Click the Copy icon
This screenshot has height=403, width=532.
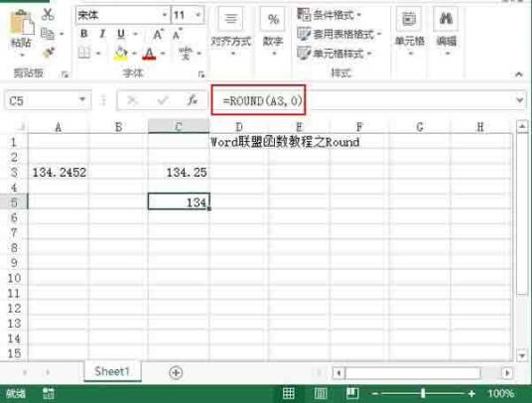(48, 34)
